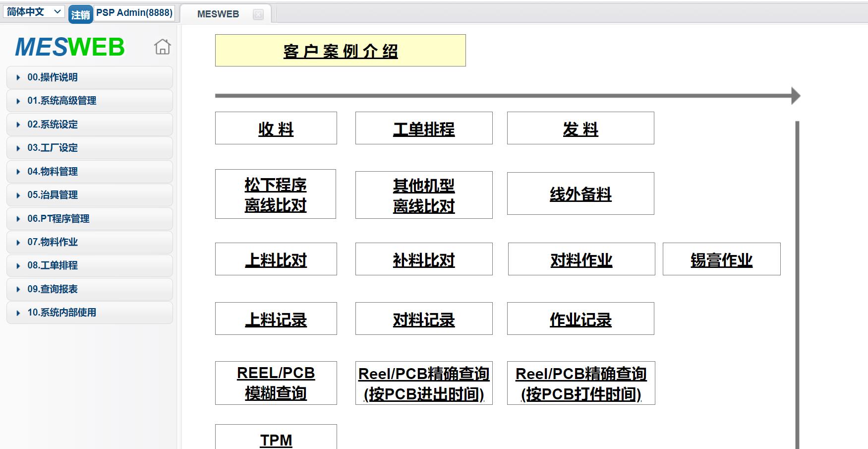This screenshot has height=449, width=868.
Task: Open 上料记录 link
Action: pyautogui.click(x=276, y=319)
